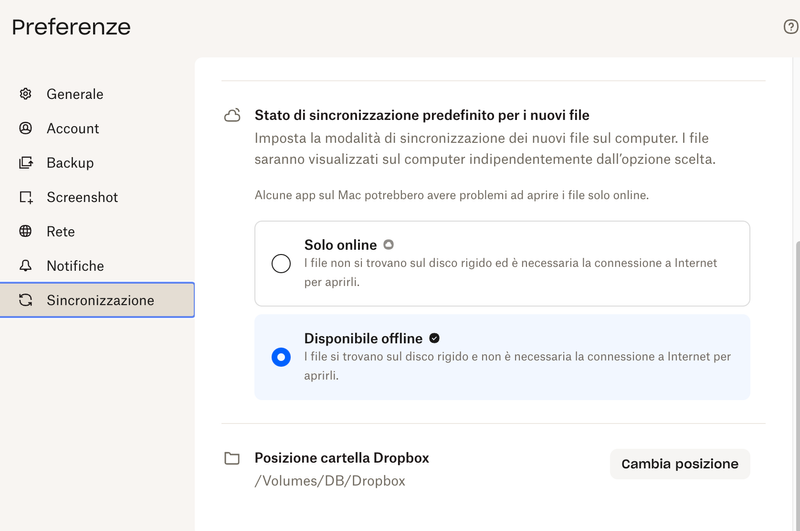The height and width of the screenshot is (531, 800).
Task: Click the cloud icon beside sync status heading
Action: click(232, 116)
